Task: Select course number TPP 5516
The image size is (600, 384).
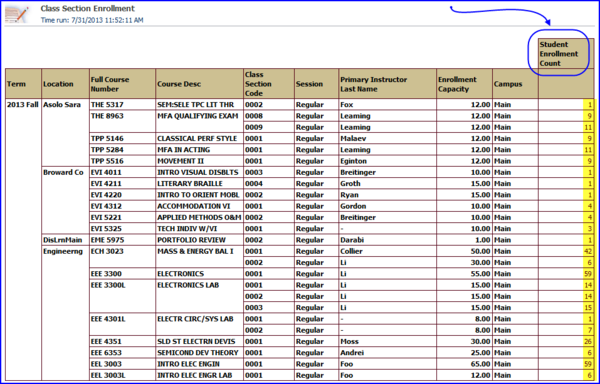Action: (x=107, y=161)
